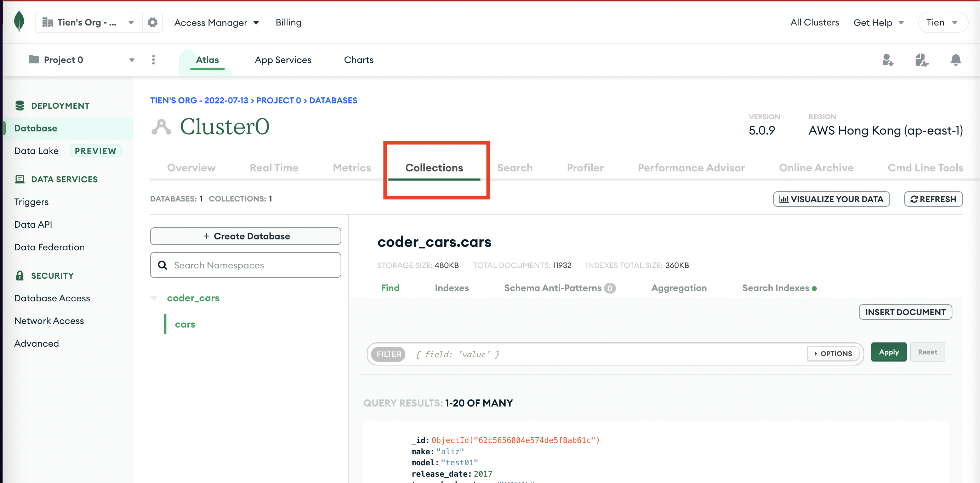Click the PROJECT 0 breadcrumb link
This screenshot has height=483, width=980.
[279, 101]
